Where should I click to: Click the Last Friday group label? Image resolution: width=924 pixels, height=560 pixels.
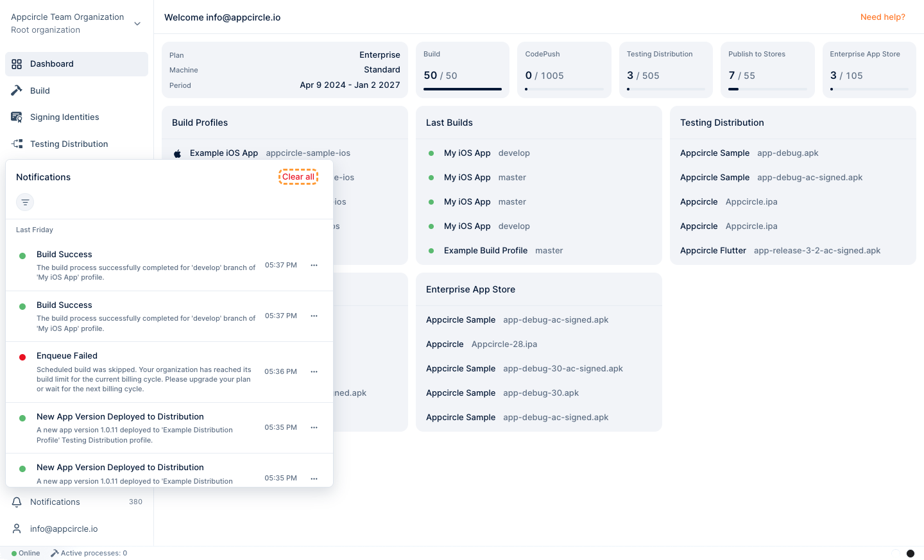tap(35, 230)
